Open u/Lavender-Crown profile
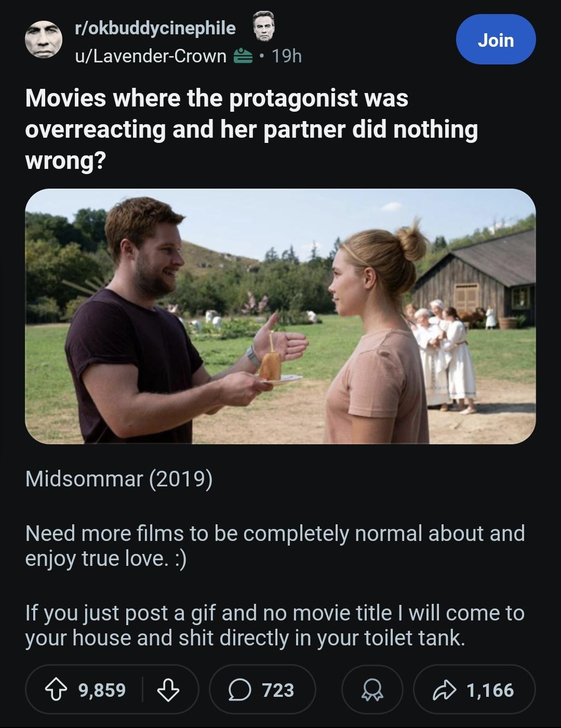This screenshot has height=728, width=561. (151, 56)
